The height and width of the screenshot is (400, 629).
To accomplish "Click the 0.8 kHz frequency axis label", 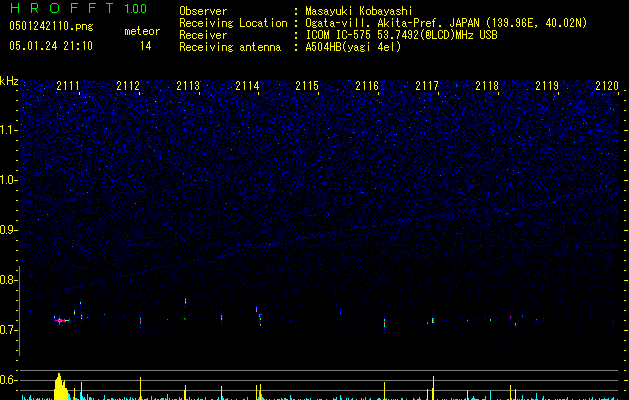I will [8, 280].
